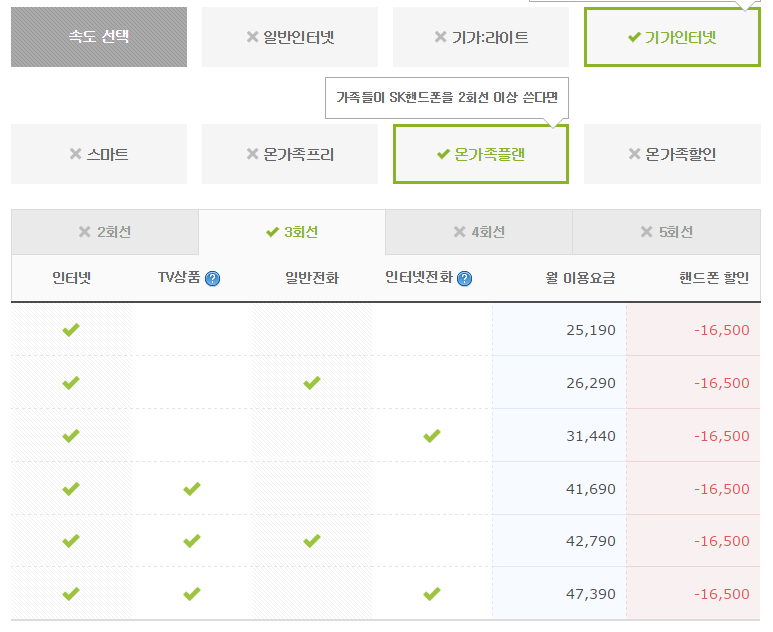Choose the 스마트 discount plan

[x=99, y=154]
